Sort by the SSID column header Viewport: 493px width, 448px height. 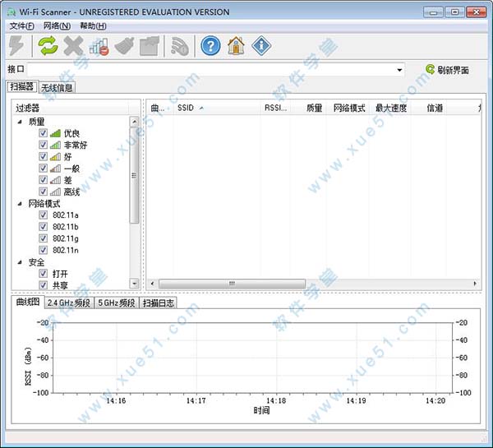[x=217, y=108]
